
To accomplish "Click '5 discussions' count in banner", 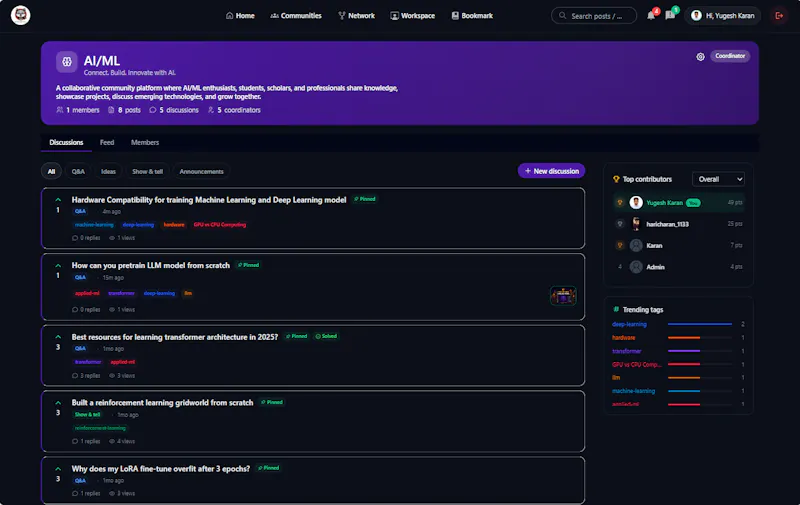I will pyautogui.click(x=174, y=110).
